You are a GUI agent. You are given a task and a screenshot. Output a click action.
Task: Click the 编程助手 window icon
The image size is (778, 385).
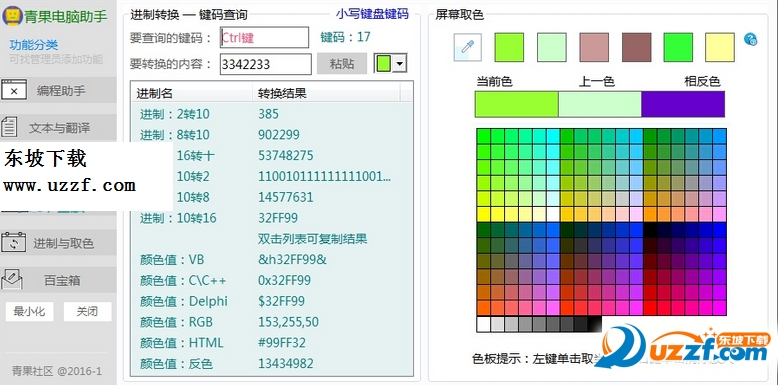14,90
